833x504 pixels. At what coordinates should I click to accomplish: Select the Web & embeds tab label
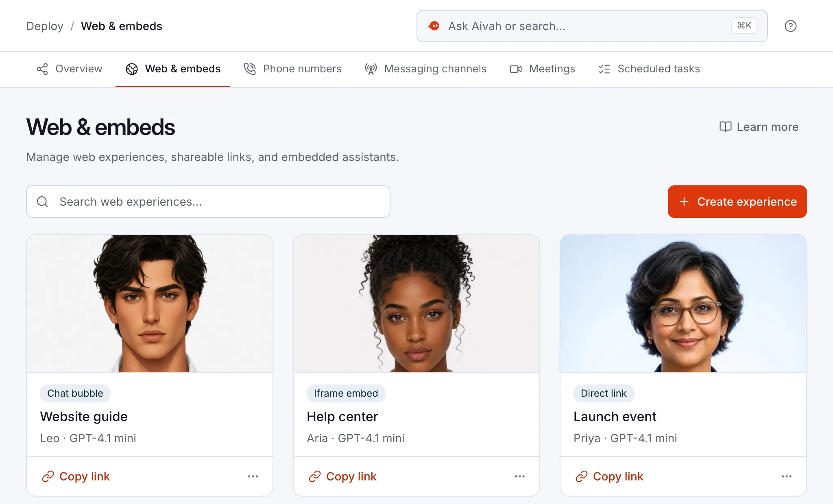pyautogui.click(x=183, y=69)
